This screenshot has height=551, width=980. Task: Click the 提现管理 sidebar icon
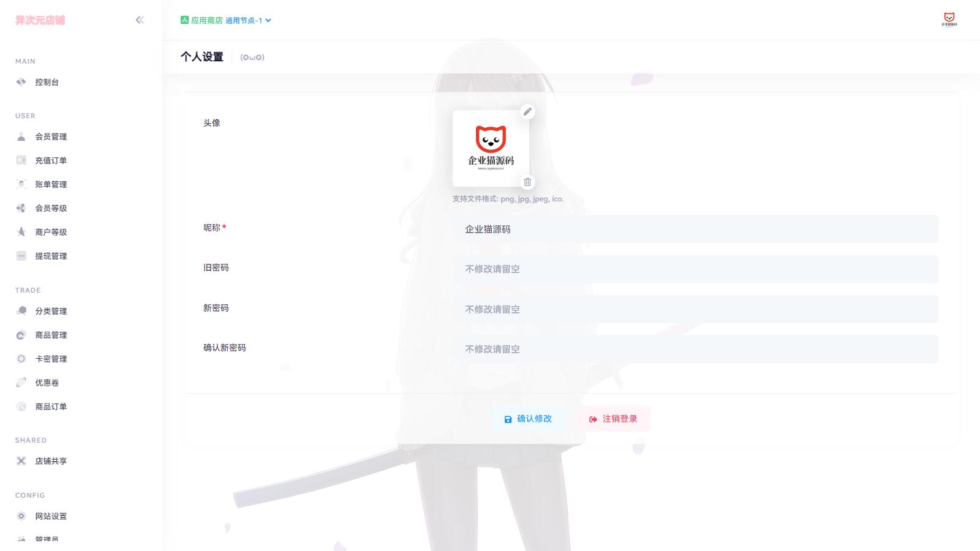point(21,256)
